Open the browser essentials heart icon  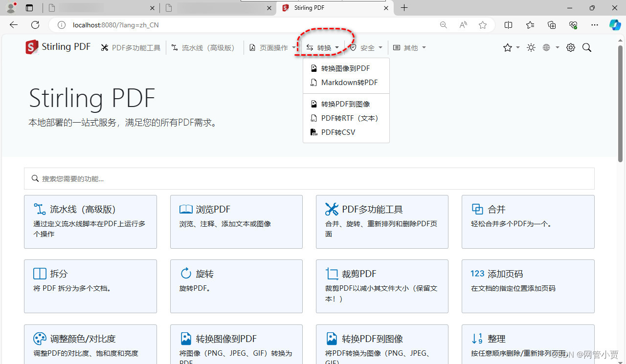pyautogui.click(x=573, y=25)
